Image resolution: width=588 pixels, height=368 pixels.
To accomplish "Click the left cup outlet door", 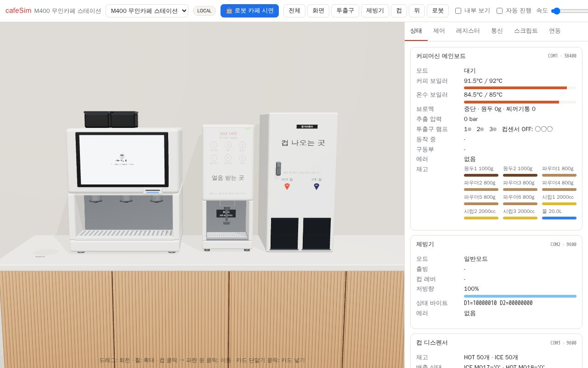I will (284, 234).
